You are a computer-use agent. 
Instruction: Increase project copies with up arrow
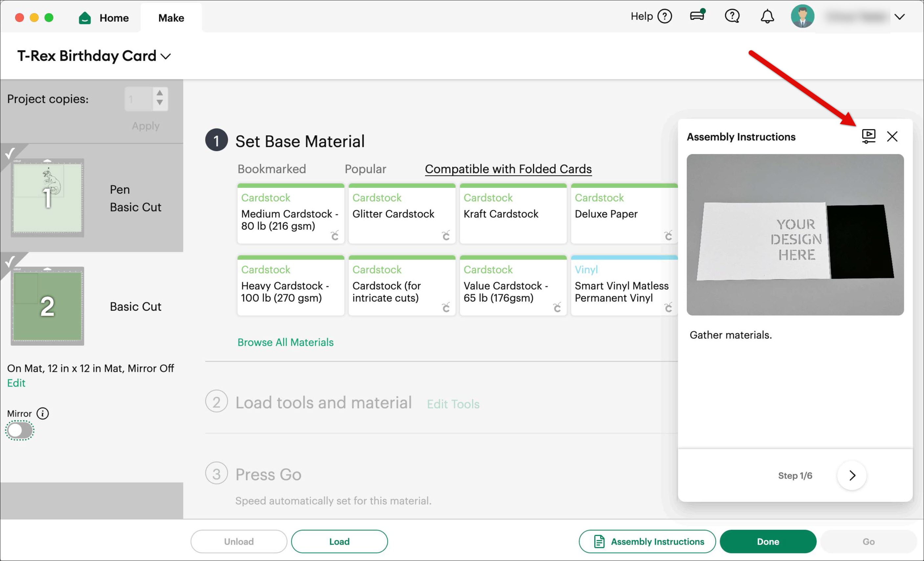pyautogui.click(x=160, y=93)
